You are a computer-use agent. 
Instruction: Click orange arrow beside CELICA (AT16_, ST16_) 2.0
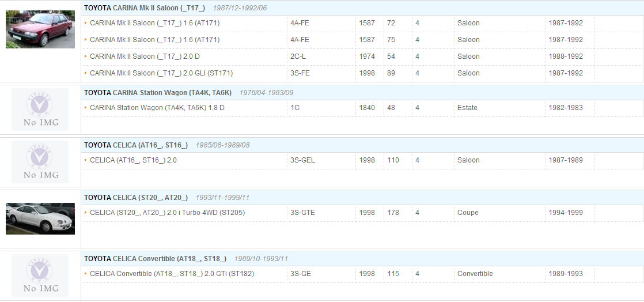[85, 160]
